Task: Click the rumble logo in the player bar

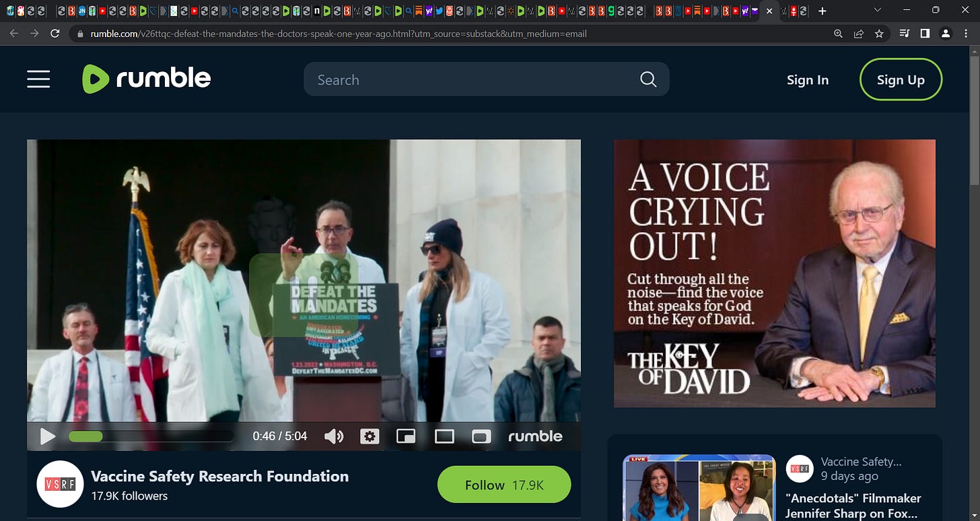Action: (x=535, y=436)
